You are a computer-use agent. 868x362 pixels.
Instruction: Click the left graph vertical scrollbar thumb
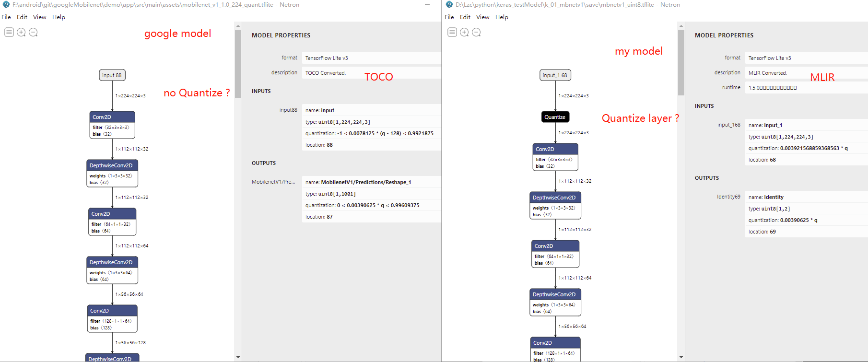(238, 64)
